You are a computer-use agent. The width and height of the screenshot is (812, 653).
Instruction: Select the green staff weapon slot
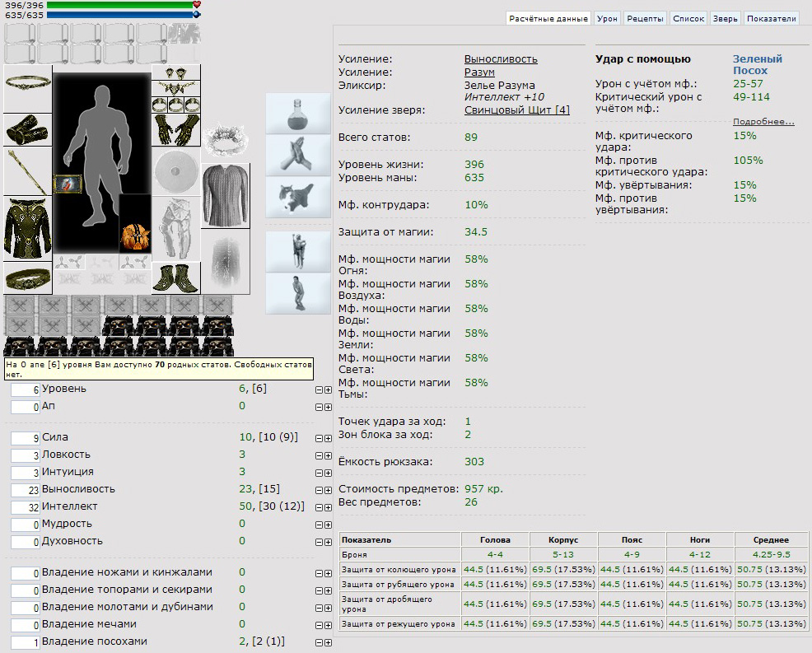[28, 171]
